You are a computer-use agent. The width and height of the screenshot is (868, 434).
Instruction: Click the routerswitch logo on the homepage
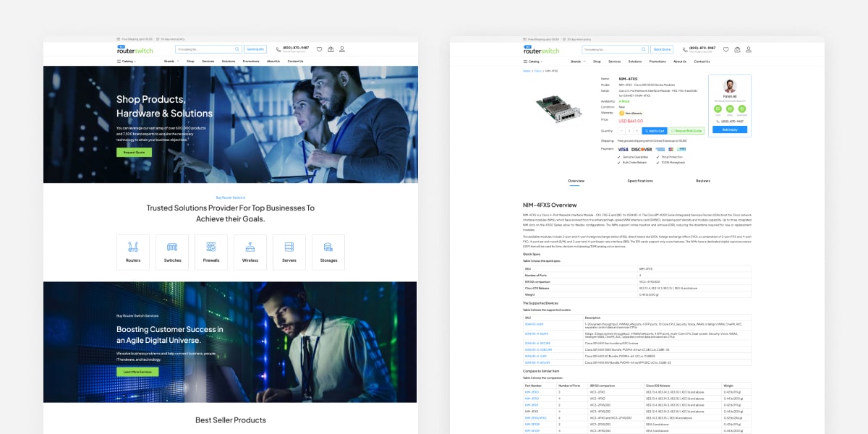click(135, 49)
